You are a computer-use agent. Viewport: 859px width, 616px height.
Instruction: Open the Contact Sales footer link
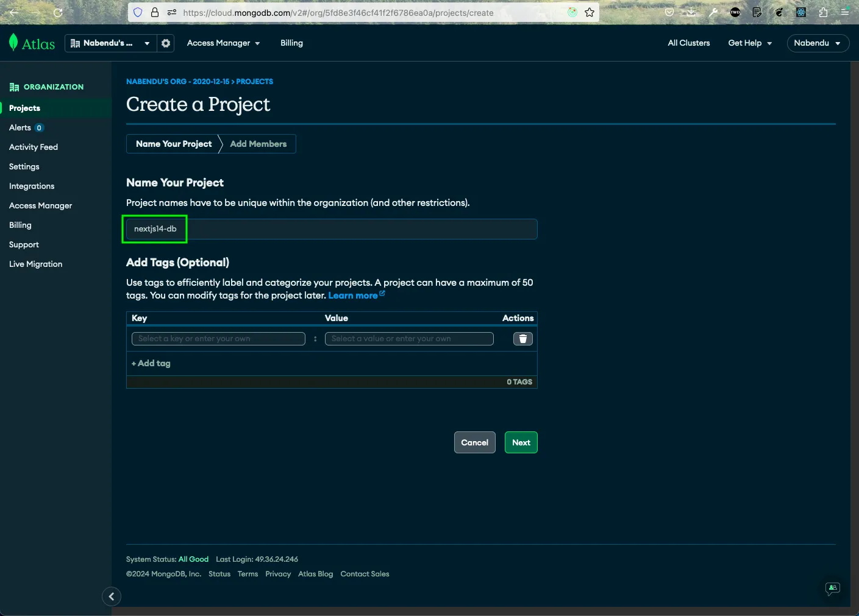pyautogui.click(x=365, y=574)
